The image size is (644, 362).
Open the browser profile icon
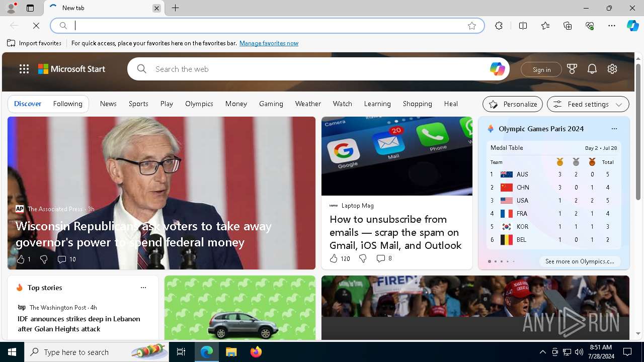pyautogui.click(x=11, y=8)
